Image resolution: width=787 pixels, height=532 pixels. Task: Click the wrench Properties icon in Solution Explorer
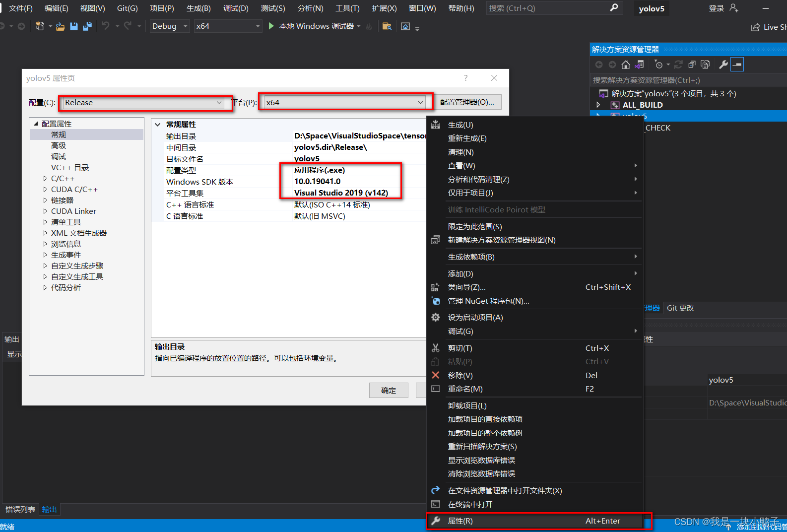[723, 65]
